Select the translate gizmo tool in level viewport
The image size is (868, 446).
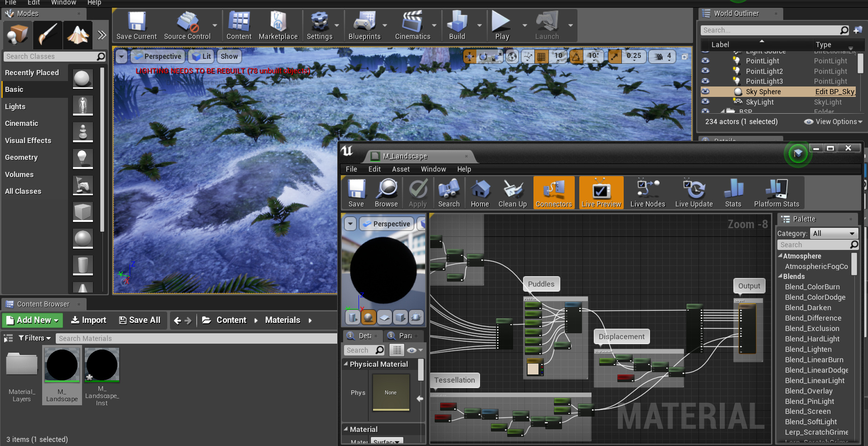(470, 57)
